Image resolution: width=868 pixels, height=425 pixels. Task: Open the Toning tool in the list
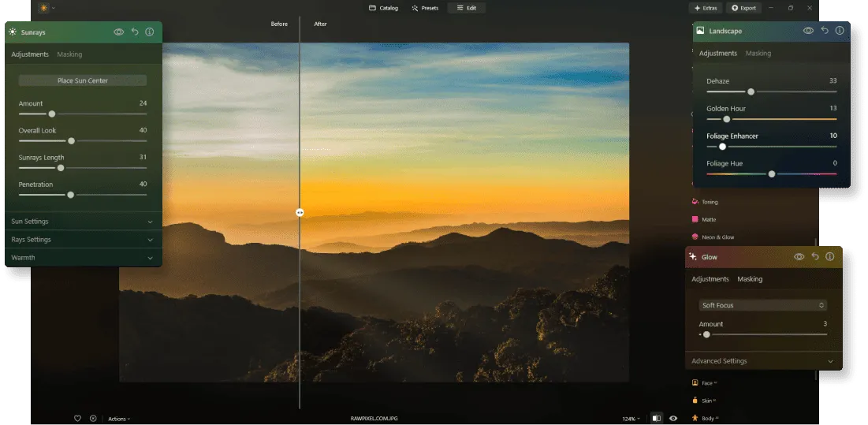point(709,202)
